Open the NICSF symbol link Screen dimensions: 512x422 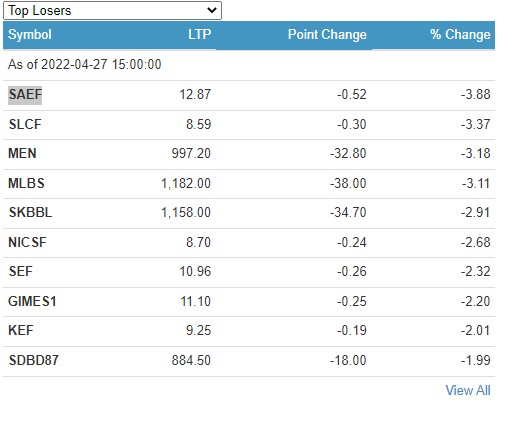click(27, 243)
